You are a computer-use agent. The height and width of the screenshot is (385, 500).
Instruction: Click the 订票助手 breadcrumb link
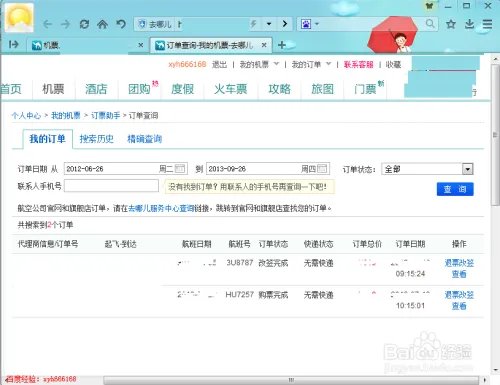pos(106,116)
